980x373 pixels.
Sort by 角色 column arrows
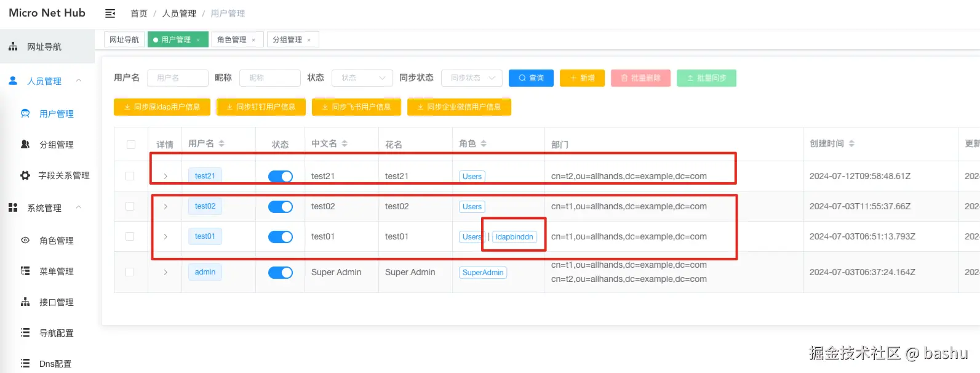pos(484,143)
